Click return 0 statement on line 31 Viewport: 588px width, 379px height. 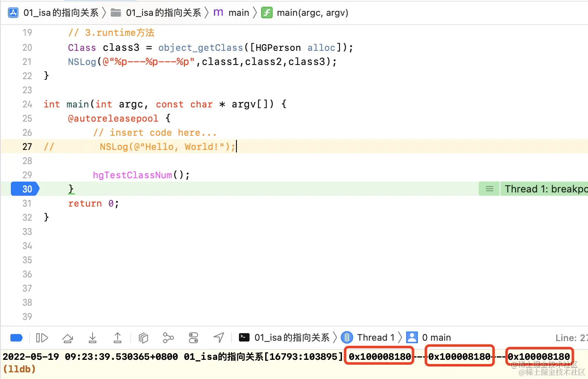(93, 203)
